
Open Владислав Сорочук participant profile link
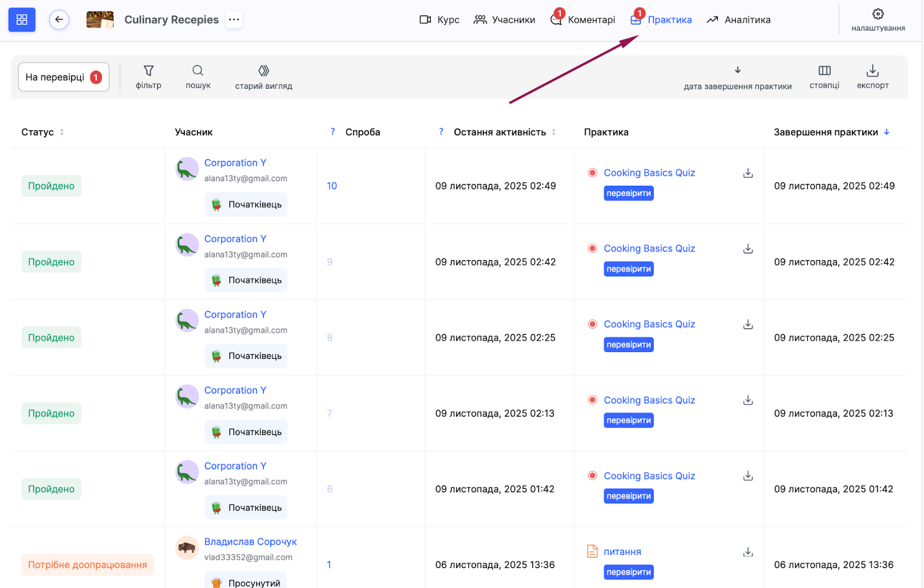point(250,542)
